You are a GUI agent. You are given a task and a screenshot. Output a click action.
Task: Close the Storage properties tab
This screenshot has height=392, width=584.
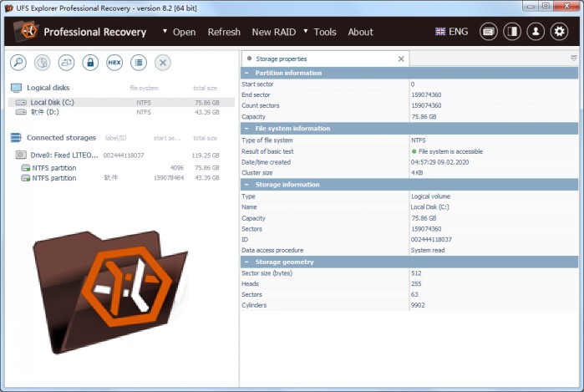coord(401,59)
